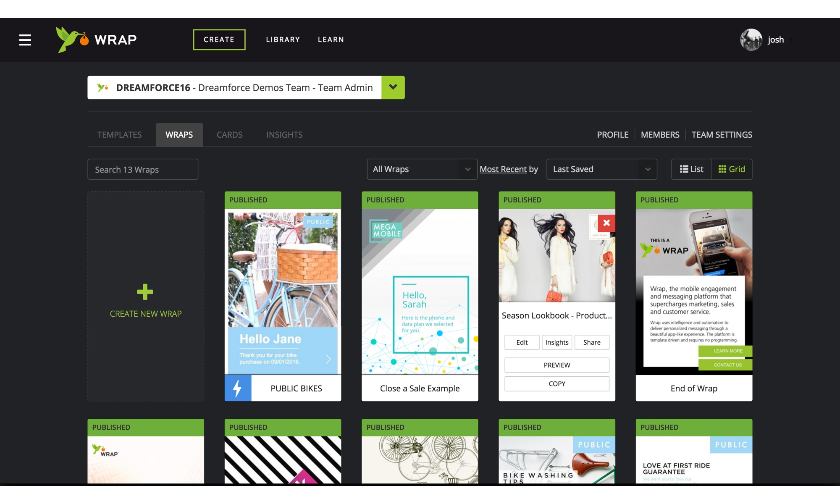Open the hamburger menu
840x504 pixels.
pos(25,40)
